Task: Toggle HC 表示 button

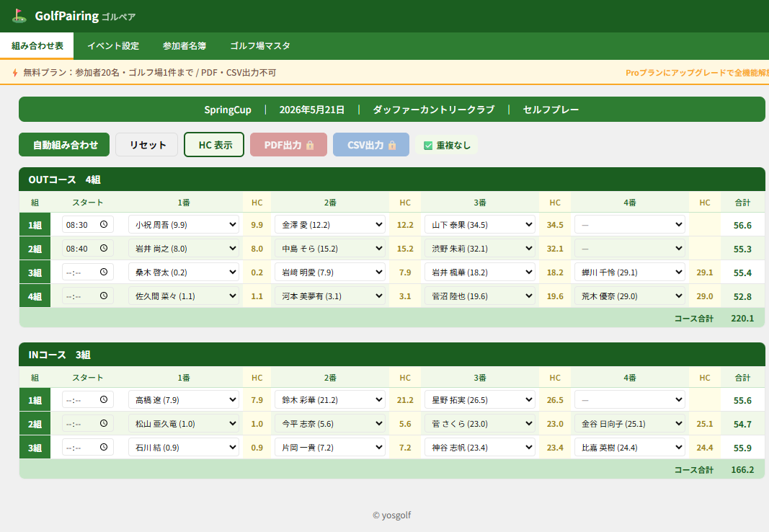Action: click(x=214, y=145)
